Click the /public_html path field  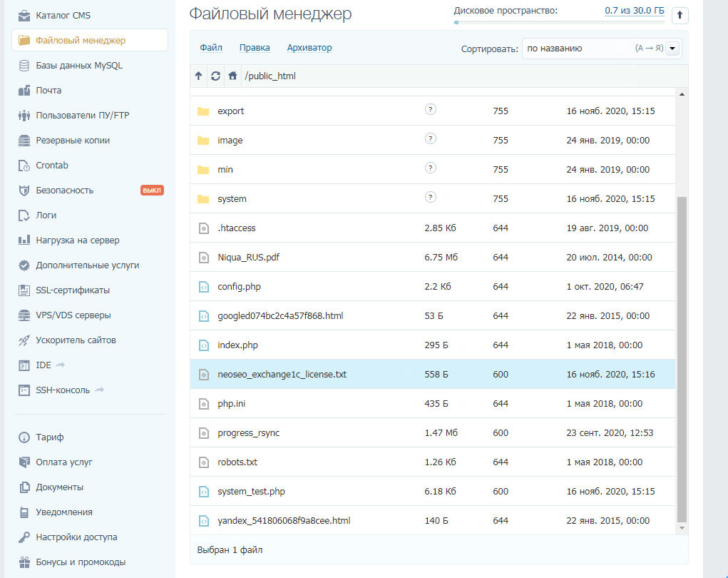pyautogui.click(x=464, y=76)
